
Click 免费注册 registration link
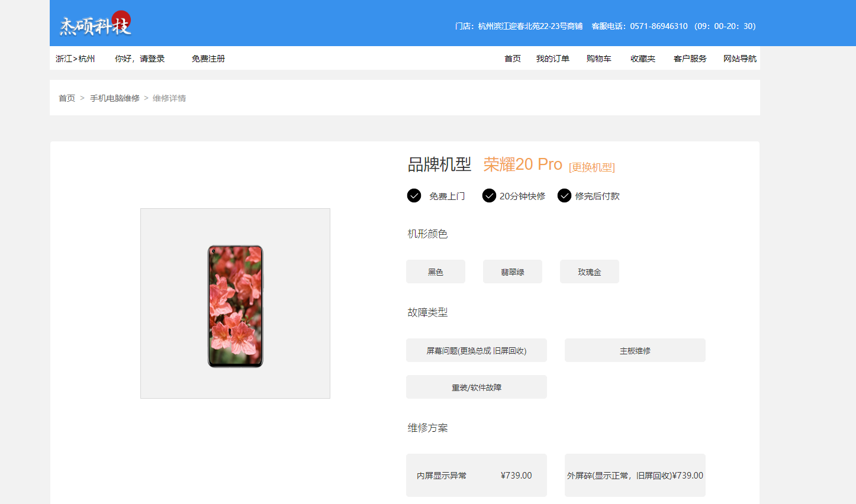(x=208, y=59)
